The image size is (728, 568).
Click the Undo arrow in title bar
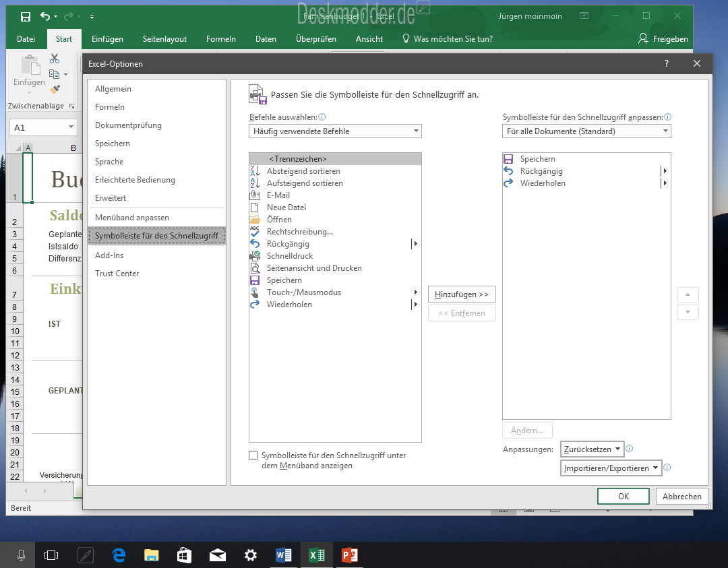[45, 16]
